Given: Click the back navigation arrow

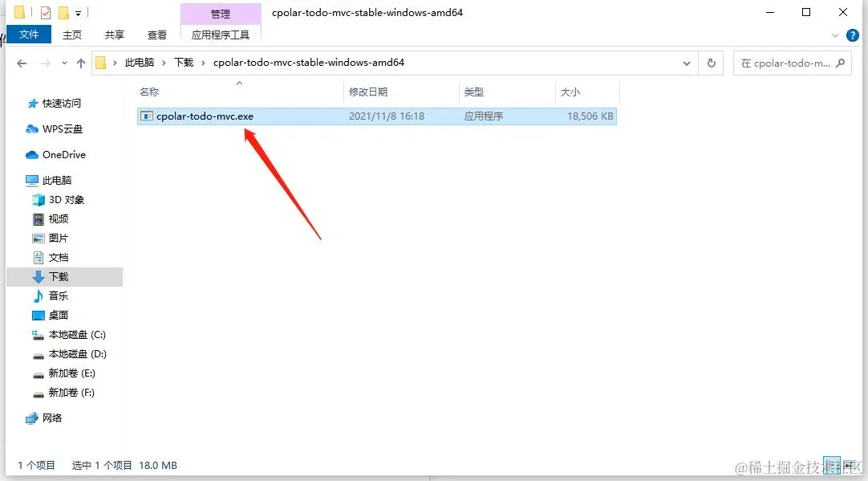Looking at the screenshot, I should (x=22, y=63).
